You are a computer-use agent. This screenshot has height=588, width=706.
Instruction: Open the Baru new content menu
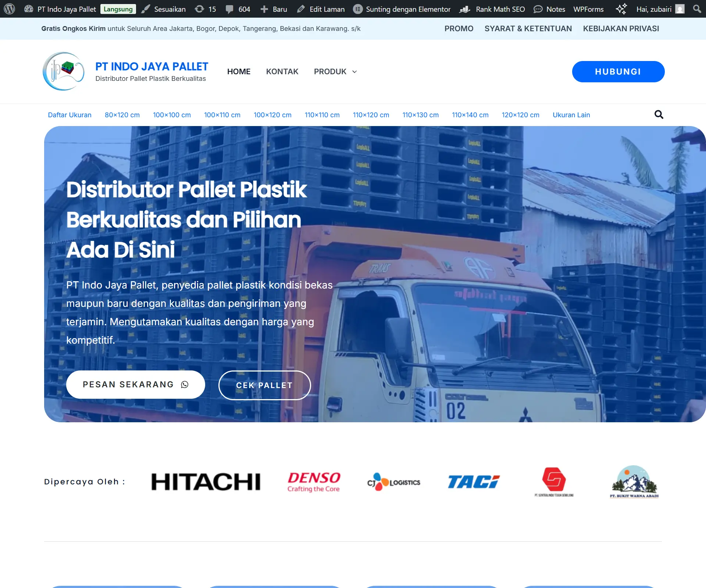tap(274, 9)
